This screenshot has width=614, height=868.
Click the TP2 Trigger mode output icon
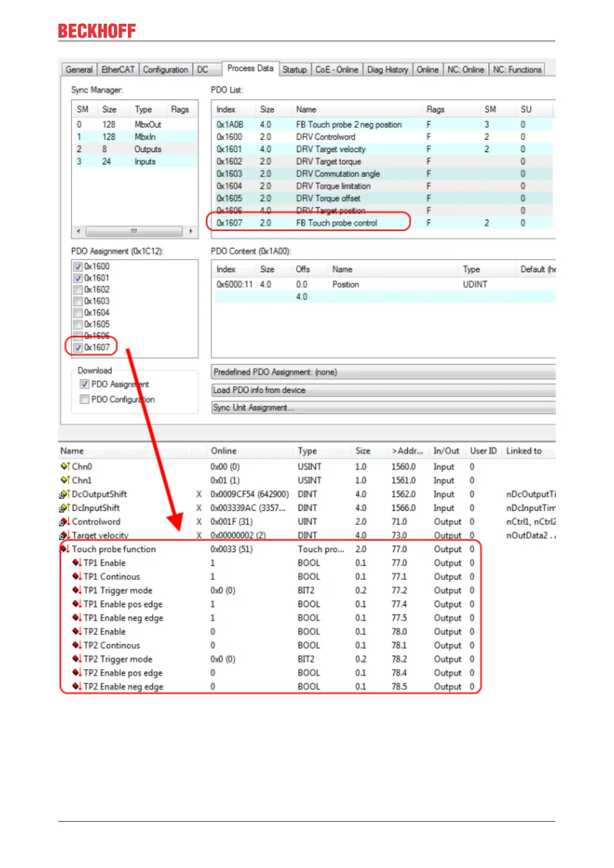pyautogui.click(x=77, y=659)
